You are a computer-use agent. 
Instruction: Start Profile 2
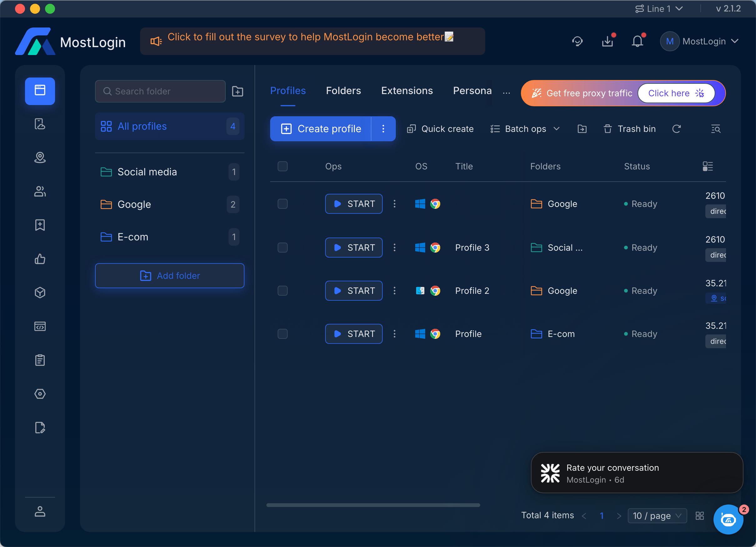[x=354, y=291]
